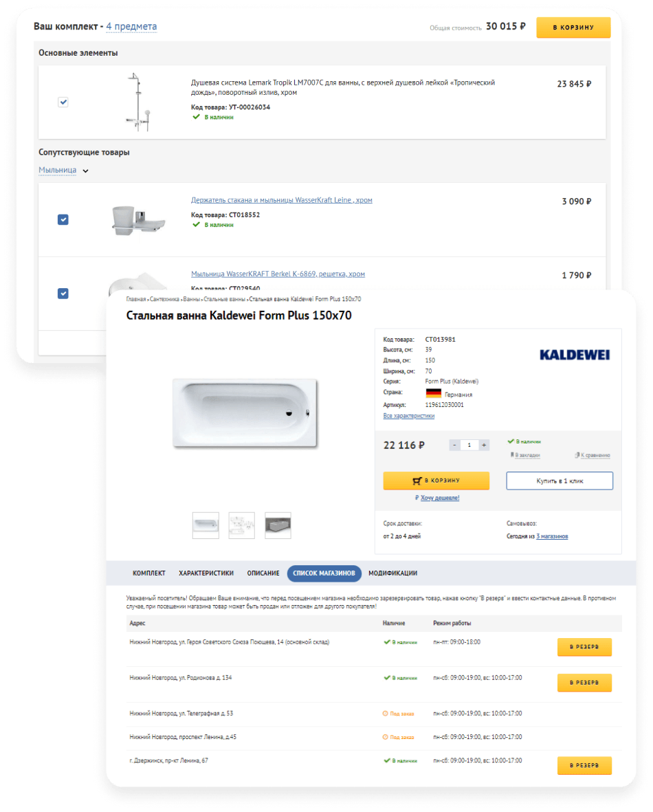Uncheck the WasserKraft Leine holder checkbox
Screen dimensions: 653x812
(63, 219)
